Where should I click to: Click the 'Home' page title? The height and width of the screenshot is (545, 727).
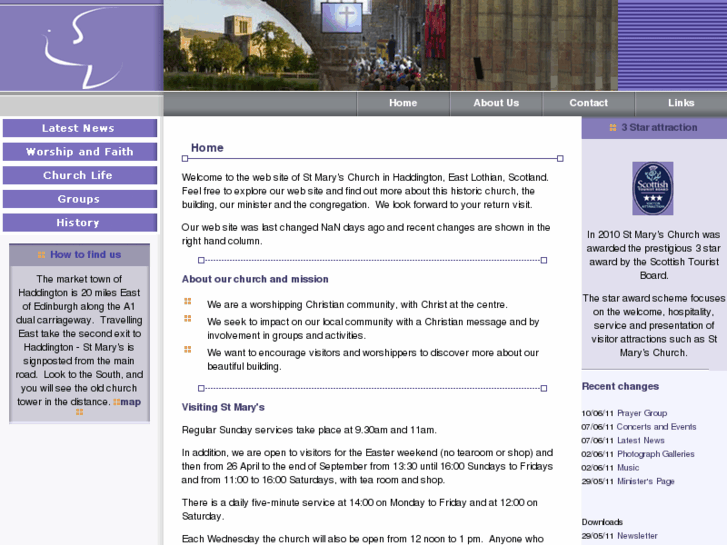pyautogui.click(x=207, y=147)
